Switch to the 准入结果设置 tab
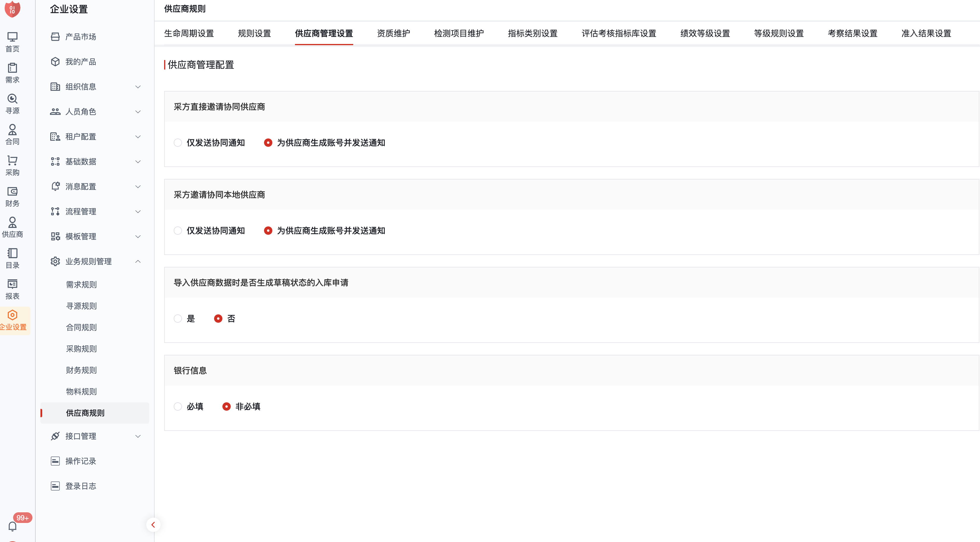The width and height of the screenshot is (980, 542). pyautogui.click(x=926, y=34)
